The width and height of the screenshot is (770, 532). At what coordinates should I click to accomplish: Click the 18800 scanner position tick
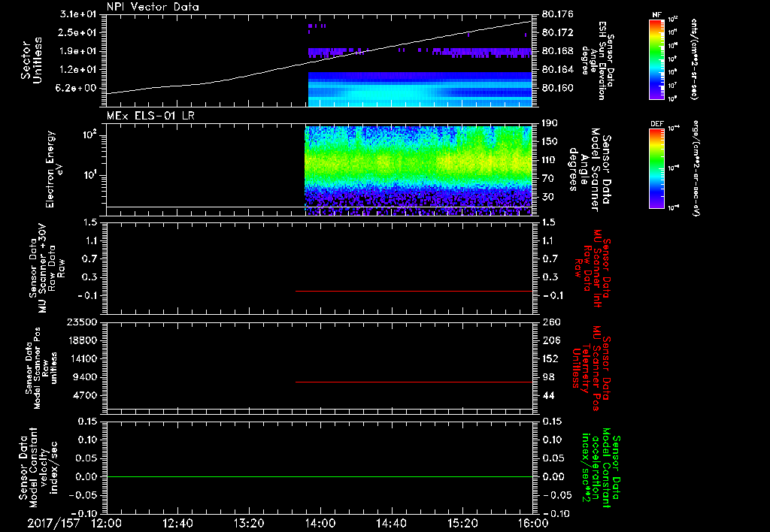point(82,340)
